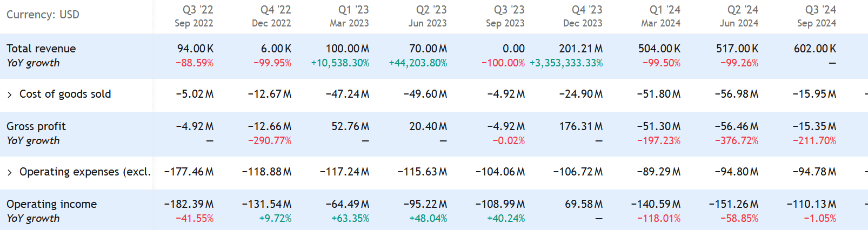This screenshot has height=230, width=868.
Task: Click the Currency: USD label
Action: coord(43,15)
